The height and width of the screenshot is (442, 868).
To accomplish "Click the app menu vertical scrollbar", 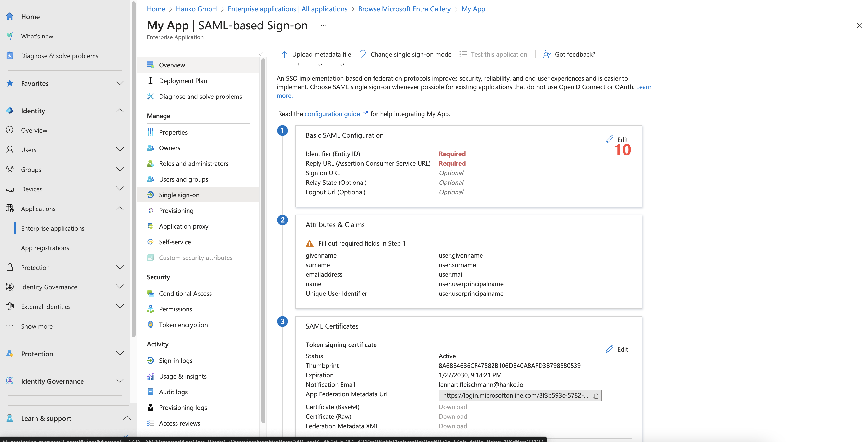I will (263, 236).
